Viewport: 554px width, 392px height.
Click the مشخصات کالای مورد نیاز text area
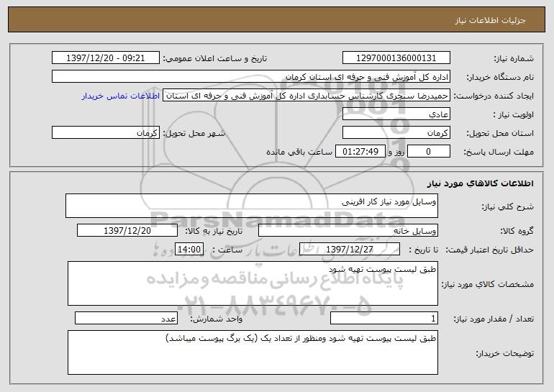pyautogui.click(x=253, y=283)
